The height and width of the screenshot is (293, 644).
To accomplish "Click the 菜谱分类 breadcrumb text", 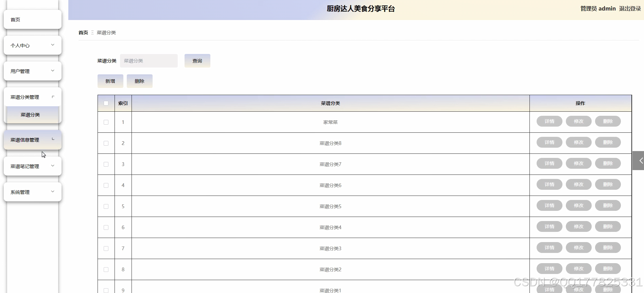I will pos(106,33).
